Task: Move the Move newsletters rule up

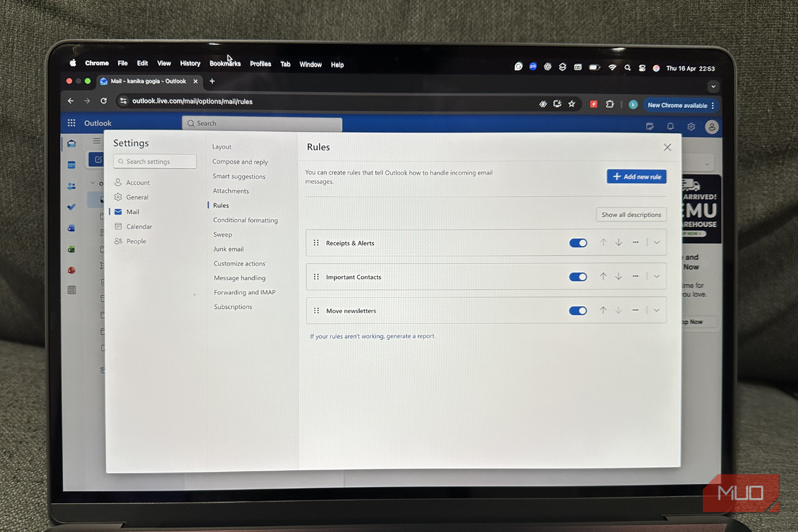Action: tap(603, 310)
